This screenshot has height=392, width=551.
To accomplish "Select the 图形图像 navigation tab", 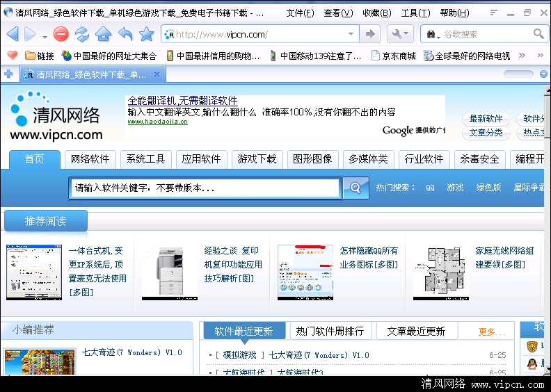I will coord(313,159).
